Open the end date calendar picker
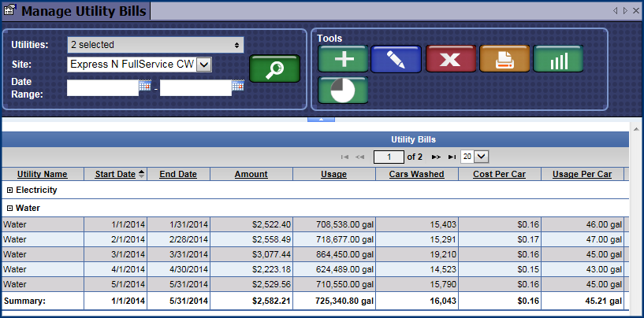The width and height of the screenshot is (644, 318). pos(237,87)
